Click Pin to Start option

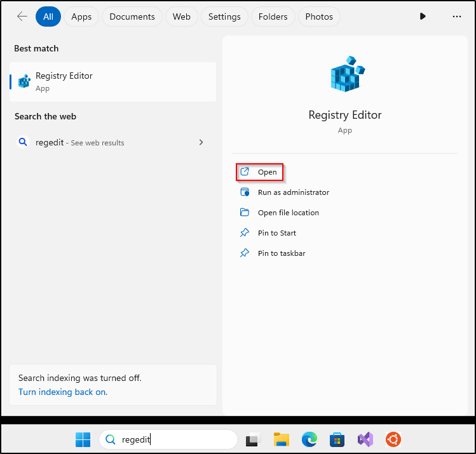tap(276, 233)
